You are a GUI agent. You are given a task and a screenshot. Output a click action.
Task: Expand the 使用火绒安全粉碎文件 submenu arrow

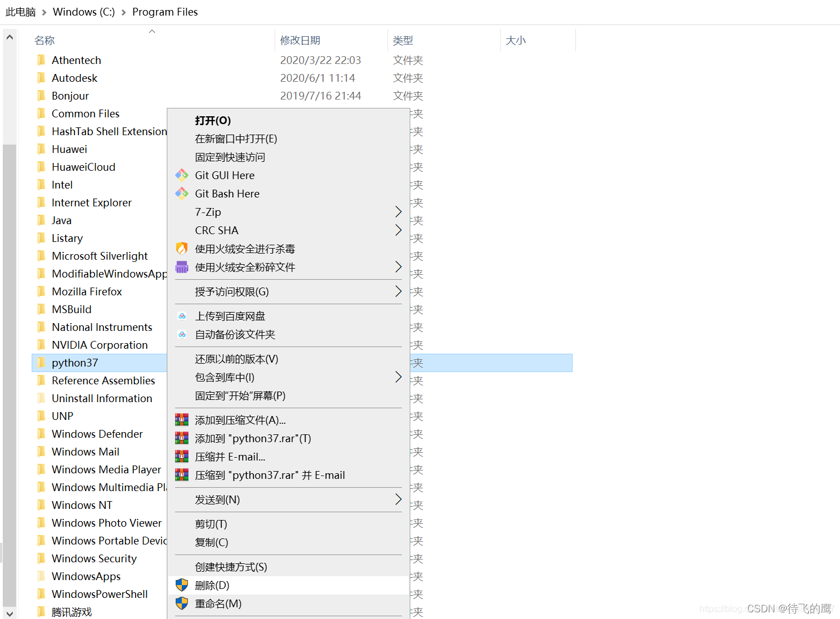pyautogui.click(x=398, y=267)
